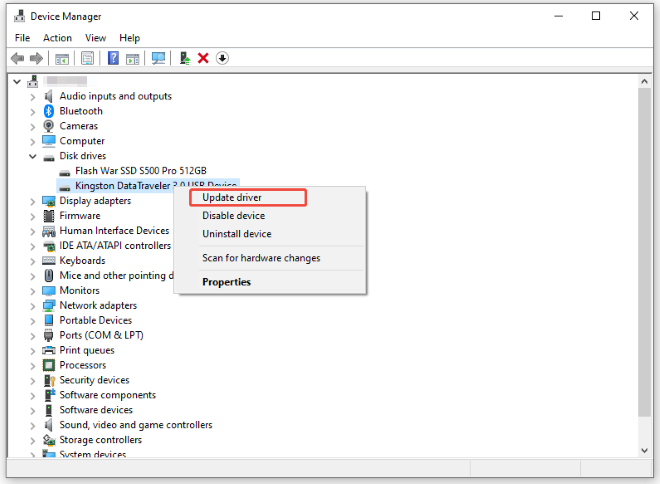Image resolution: width=660 pixels, height=484 pixels.
Task: Click the Storage controllers icon
Action: pyautogui.click(x=49, y=440)
